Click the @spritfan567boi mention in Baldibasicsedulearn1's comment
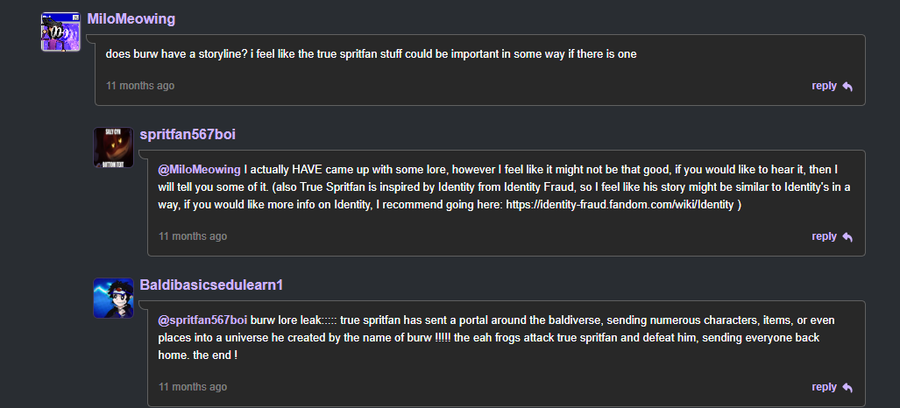 (202, 320)
